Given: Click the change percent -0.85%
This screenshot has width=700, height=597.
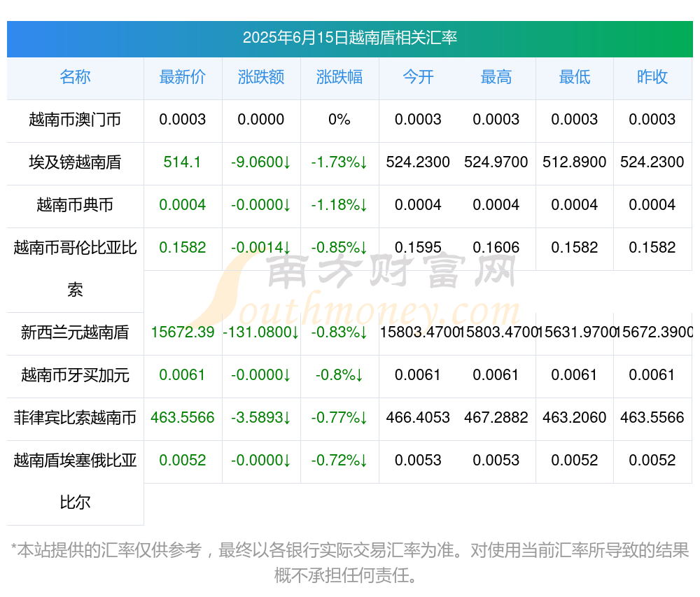Looking at the screenshot, I should tap(339, 247).
